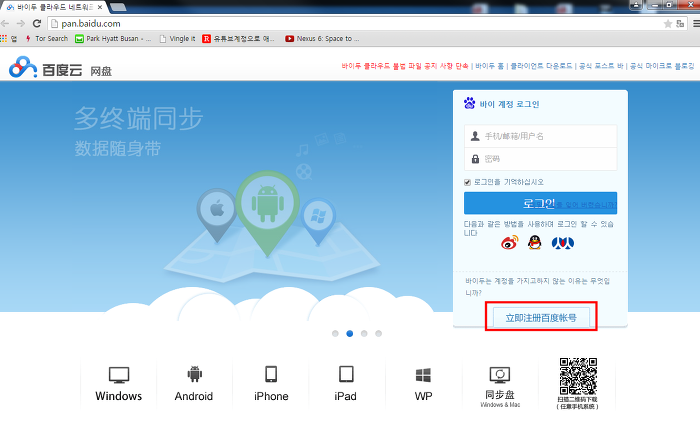Log in with the Weibo icon
700x425 pixels.
tap(509, 243)
